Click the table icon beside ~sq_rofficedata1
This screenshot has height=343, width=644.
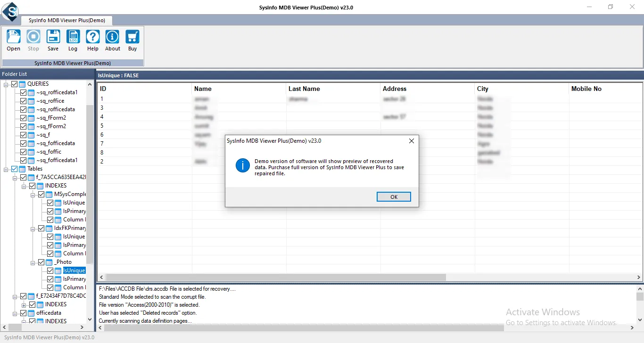31,92
